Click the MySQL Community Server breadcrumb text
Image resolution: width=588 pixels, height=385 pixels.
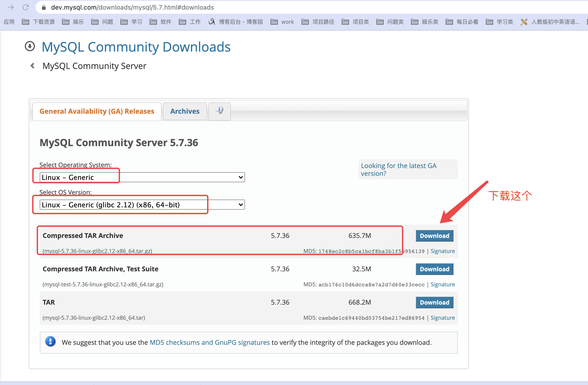[94, 66]
